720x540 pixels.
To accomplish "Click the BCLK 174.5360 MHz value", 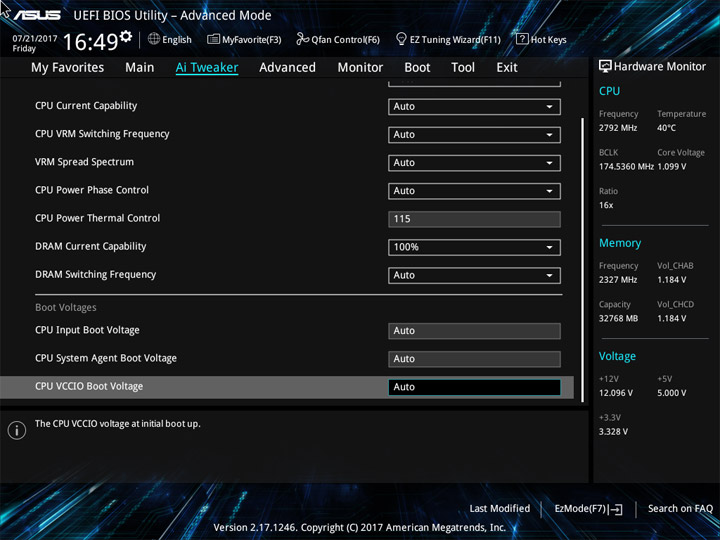I will point(626,167).
